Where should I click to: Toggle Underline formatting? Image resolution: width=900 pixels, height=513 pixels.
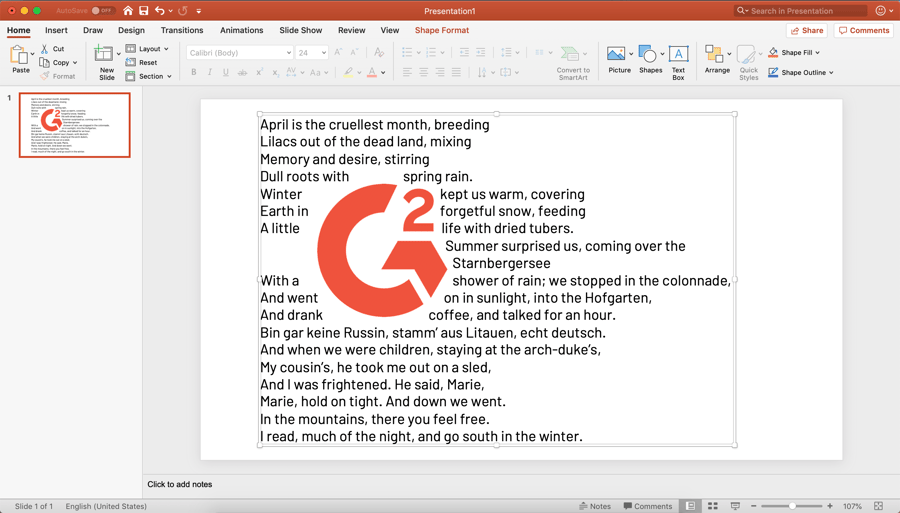coord(226,72)
